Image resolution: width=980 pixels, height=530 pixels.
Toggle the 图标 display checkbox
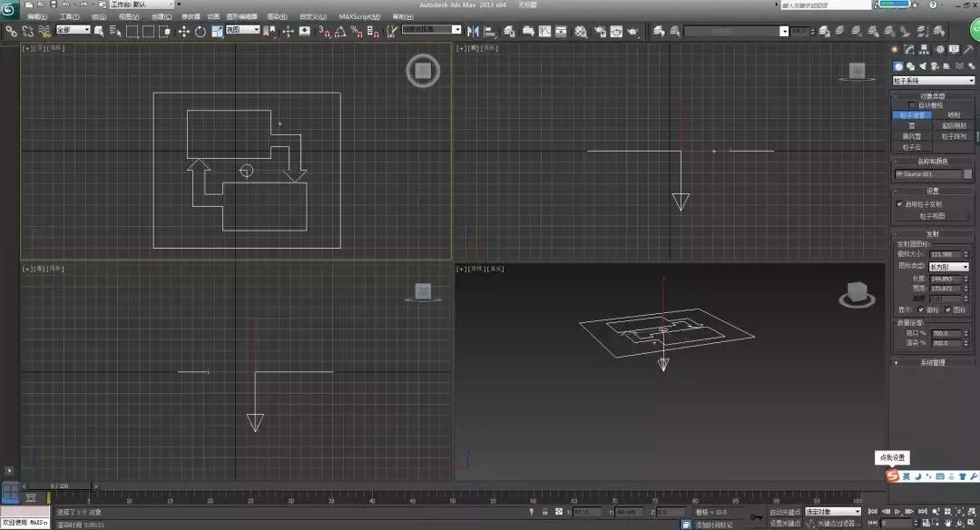948,310
